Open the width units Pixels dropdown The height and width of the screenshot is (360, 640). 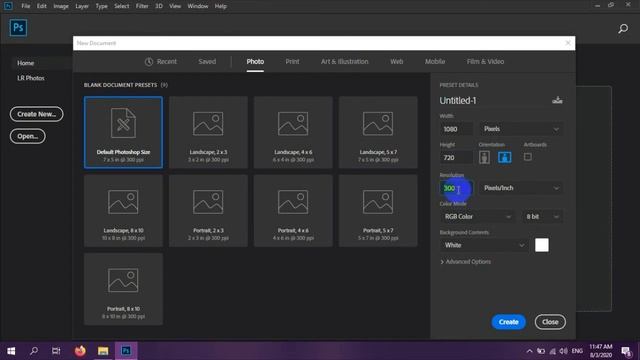pyautogui.click(x=521, y=129)
